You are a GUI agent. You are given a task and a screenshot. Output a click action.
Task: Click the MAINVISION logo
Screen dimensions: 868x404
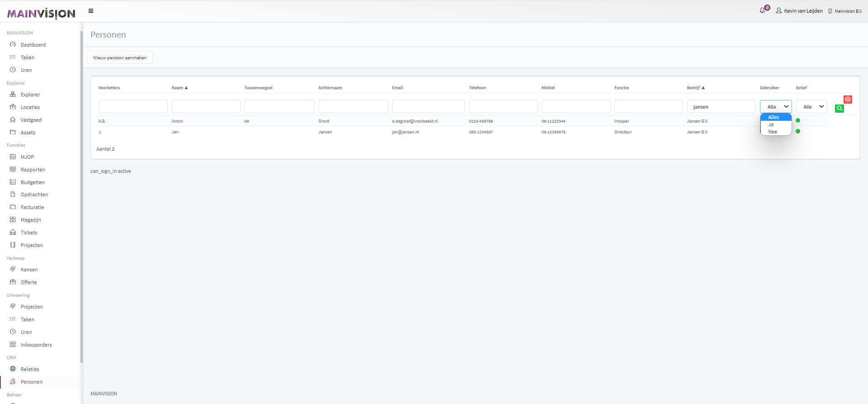pos(41,14)
